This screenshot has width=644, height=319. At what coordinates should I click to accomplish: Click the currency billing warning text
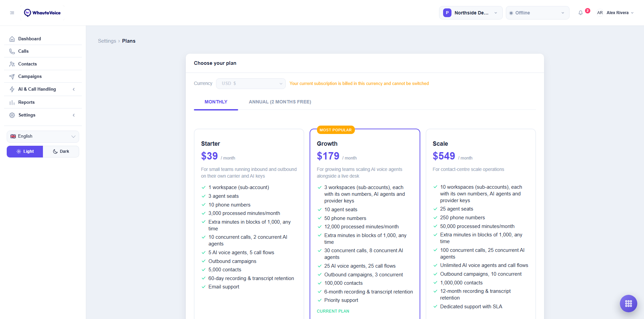(359, 84)
